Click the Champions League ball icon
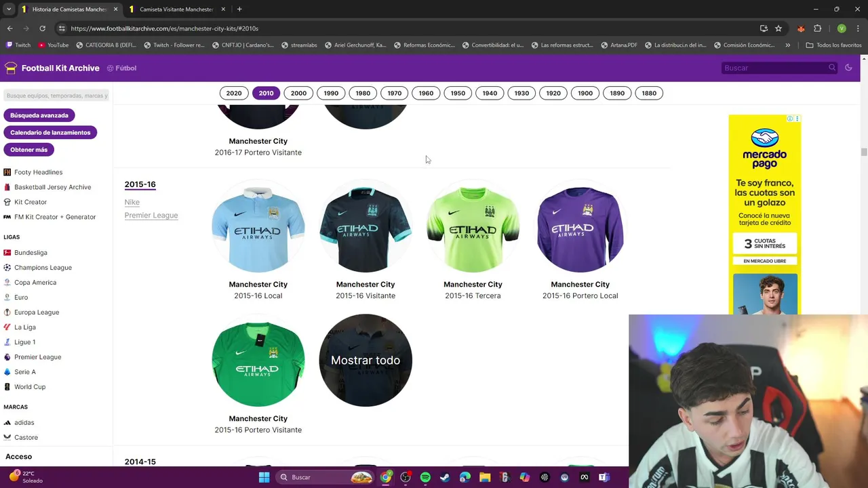The height and width of the screenshot is (488, 868). point(7,267)
